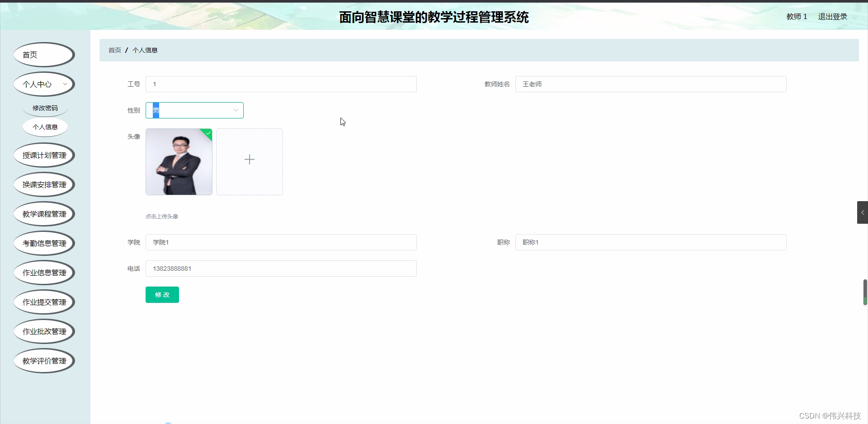
Task: Select the confirmed avatar photo checkmark
Action: (208, 133)
